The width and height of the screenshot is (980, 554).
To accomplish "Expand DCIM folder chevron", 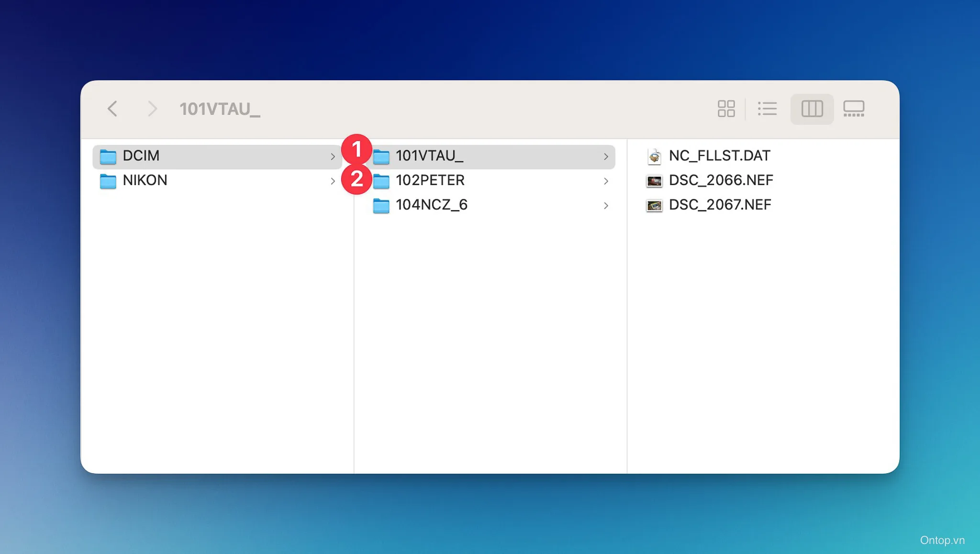I will (333, 156).
